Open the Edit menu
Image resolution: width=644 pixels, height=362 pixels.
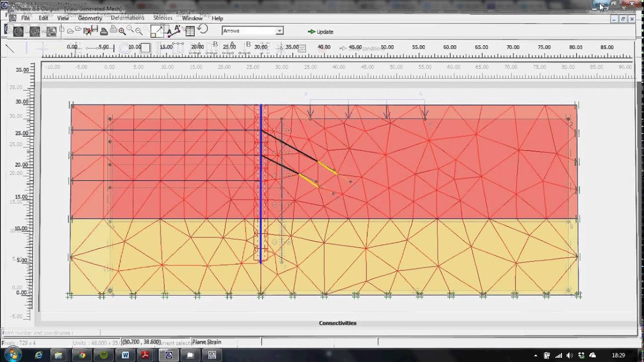[43, 18]
